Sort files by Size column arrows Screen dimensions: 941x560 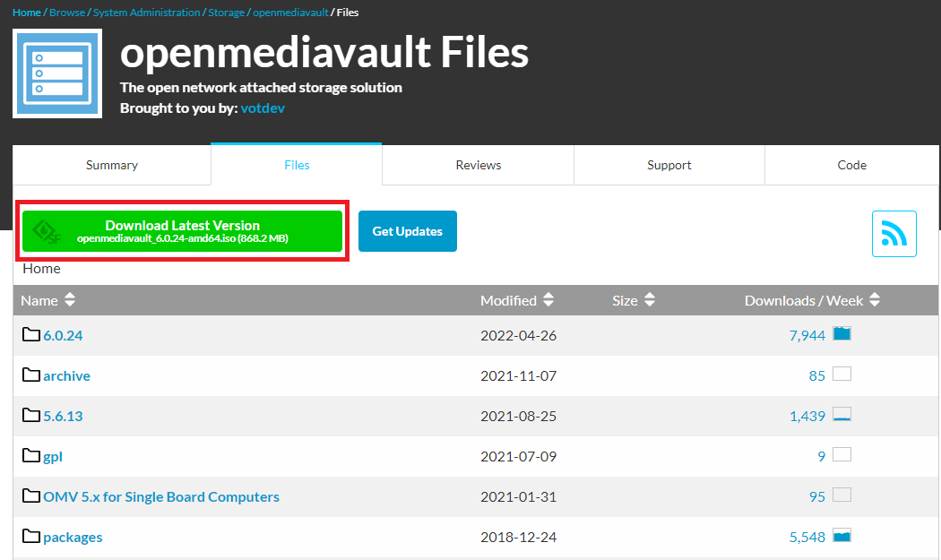(x=650, y=299)
